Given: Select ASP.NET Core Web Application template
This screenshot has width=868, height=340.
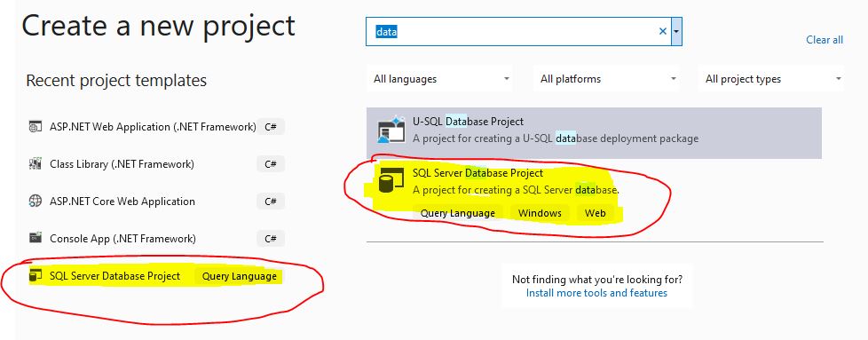Looking at the screenshot, I should pyautogui.click(x=122, y=202).
